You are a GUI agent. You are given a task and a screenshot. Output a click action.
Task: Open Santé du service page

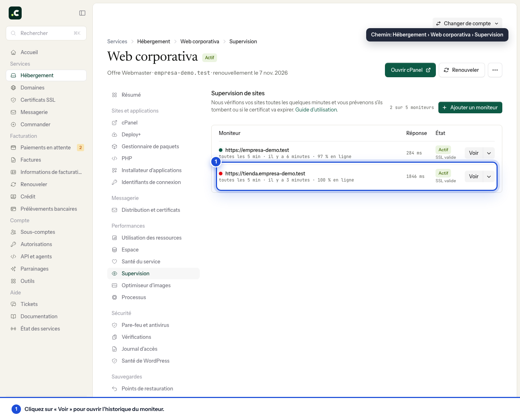(153, 262)
